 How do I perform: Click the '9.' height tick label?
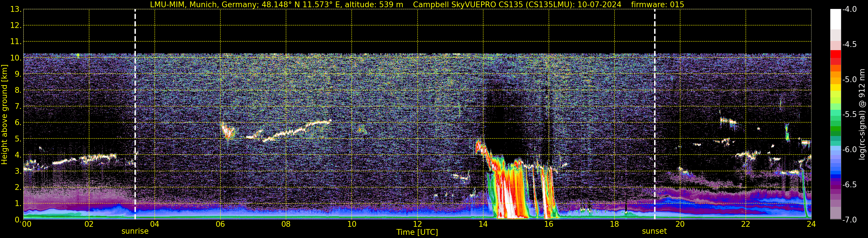coord(18,74)
